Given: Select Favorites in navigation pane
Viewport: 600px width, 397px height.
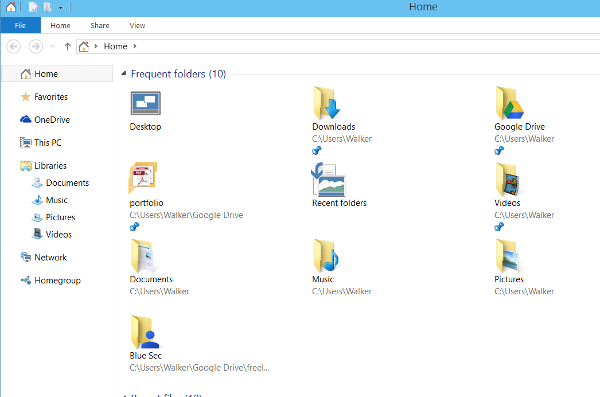Looking at the screenshot, I should point(51,96).
